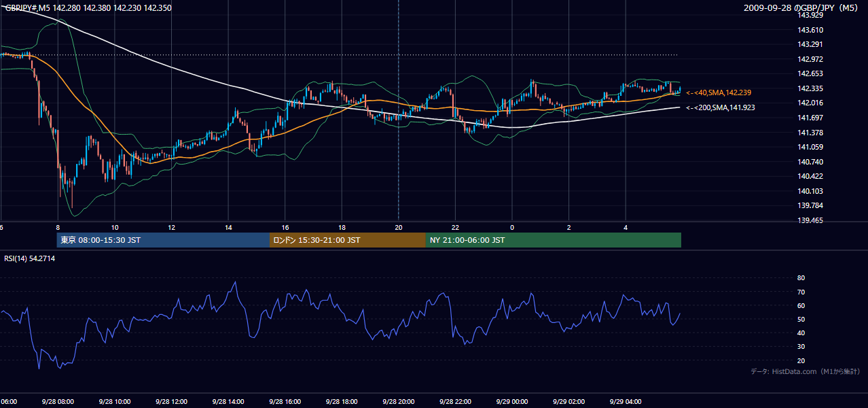868x408 pixels.
Task: Select the 2009-09-28 のGBP/JPY (M5) chart heading
Action: click(x=802, y=8)
